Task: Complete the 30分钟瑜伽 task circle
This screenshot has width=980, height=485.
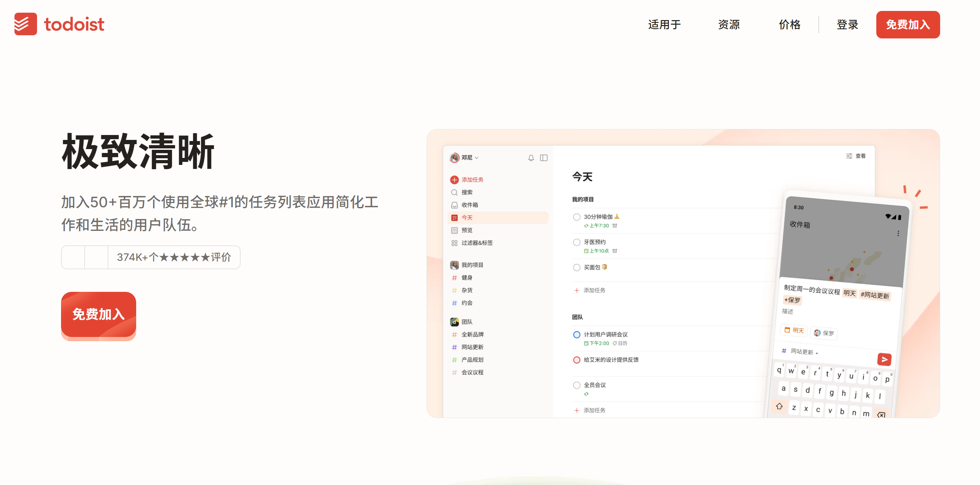Action: point(576,217)
